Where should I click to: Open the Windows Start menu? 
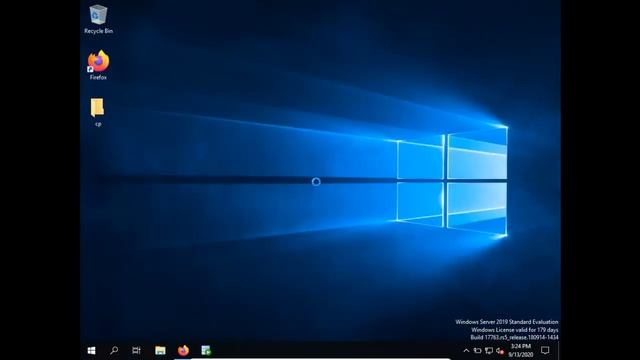click(x=91, y=351)
